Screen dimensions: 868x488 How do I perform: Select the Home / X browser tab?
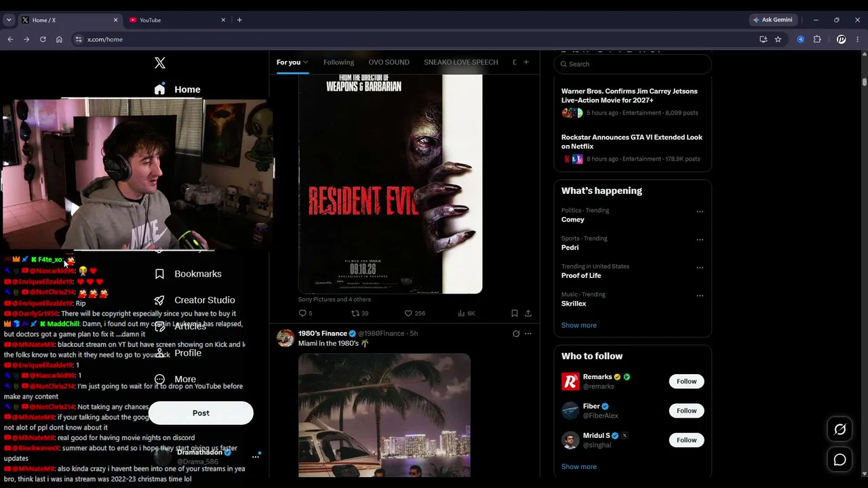point(70,20)
